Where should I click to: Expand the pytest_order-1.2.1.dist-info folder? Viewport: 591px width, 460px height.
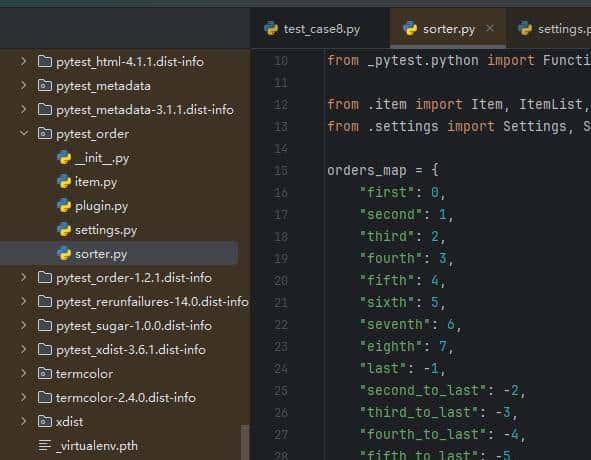(x=23, y=278)
